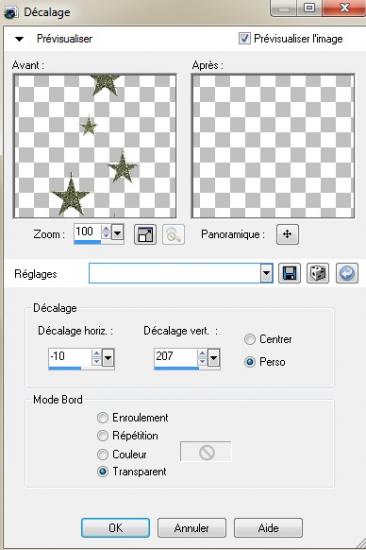Click the randomize parameters dice icon
366x550 pixels.
click(318, 273)
